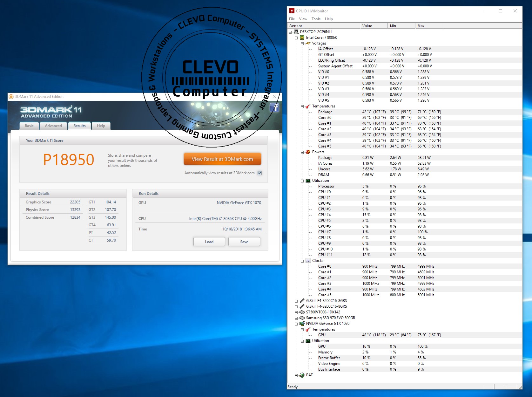This screenshot has height=397, width=532.
Task: Click the Samsung SSD 970 EVO drive icon
Action: 302,318
